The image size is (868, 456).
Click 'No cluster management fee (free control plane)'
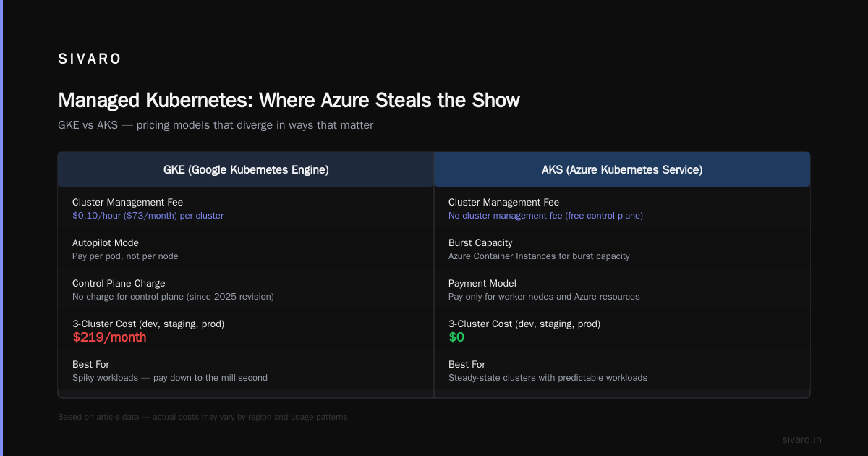tap(545, 216)
